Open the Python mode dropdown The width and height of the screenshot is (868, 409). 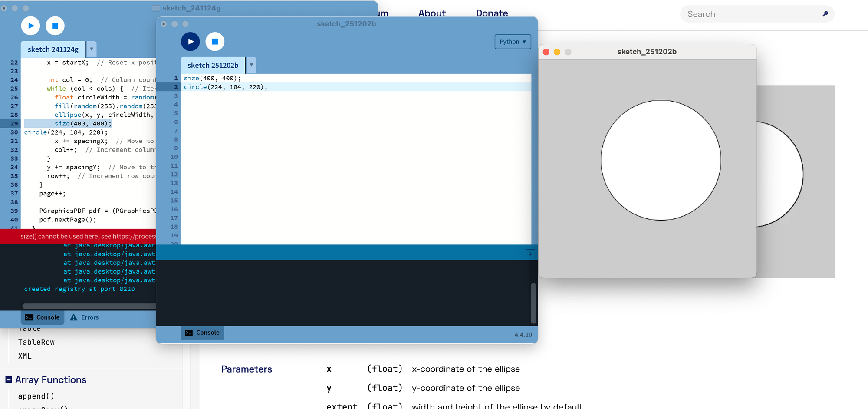513,42
